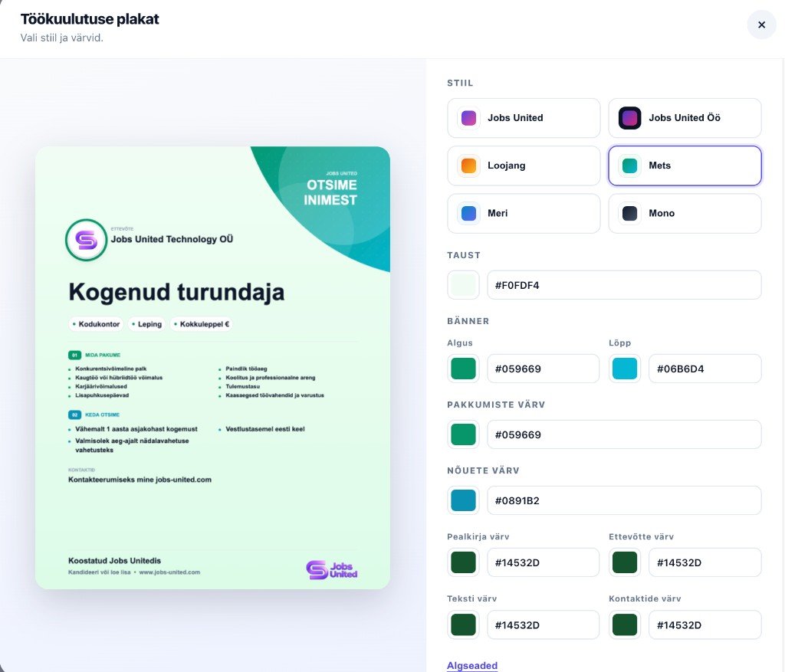
Task: Click the Paindlik tööaeg line
Action: [246, 369]
